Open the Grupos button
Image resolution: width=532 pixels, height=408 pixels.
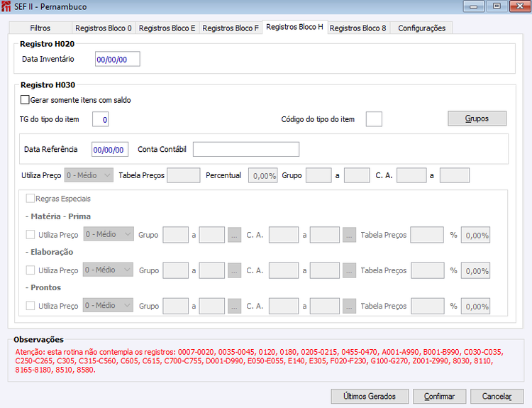tap(477, 118)
